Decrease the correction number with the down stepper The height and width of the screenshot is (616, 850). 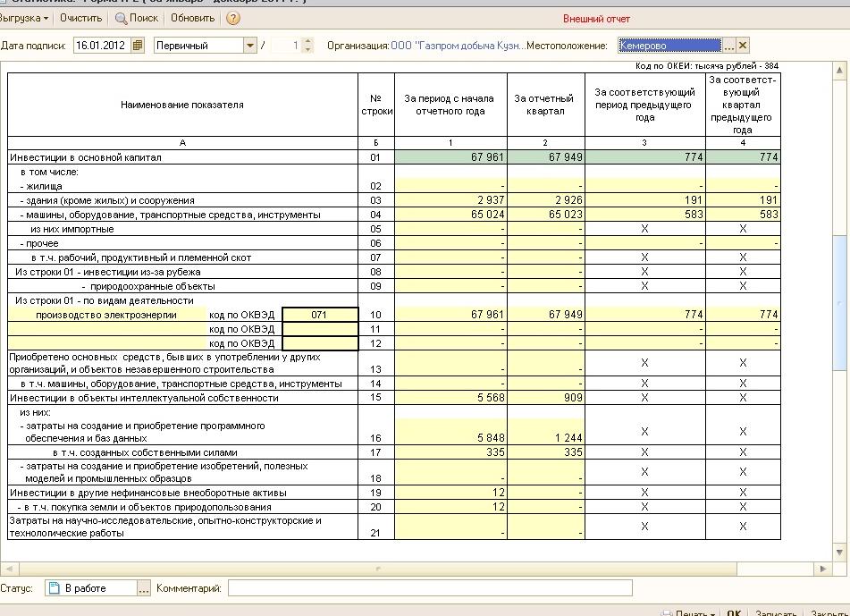(307, 49)
